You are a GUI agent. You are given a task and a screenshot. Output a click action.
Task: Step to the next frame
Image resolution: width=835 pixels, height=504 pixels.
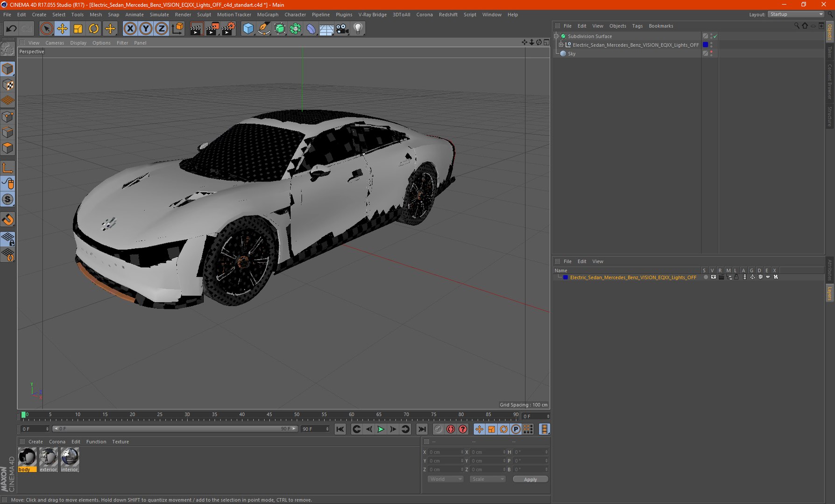point(393,429)
